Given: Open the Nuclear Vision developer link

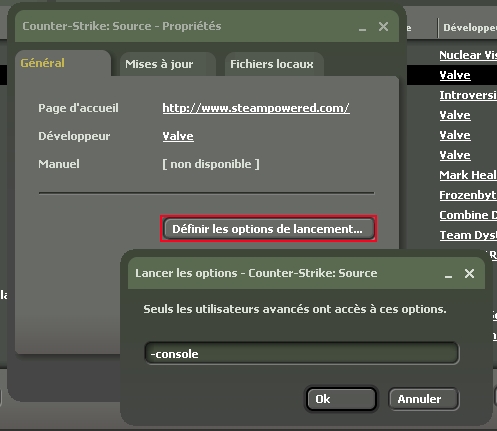Looking at the screenshot, I should pos(468,55).
